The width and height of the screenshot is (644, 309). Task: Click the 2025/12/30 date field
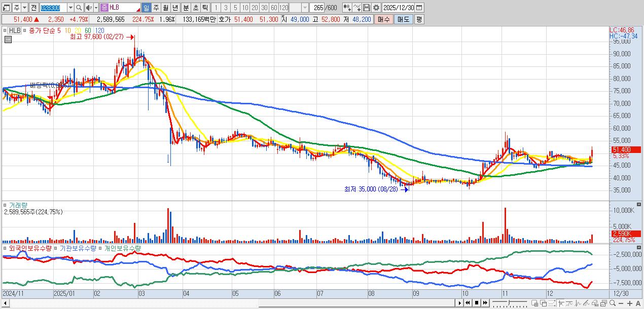click(399, 8)
